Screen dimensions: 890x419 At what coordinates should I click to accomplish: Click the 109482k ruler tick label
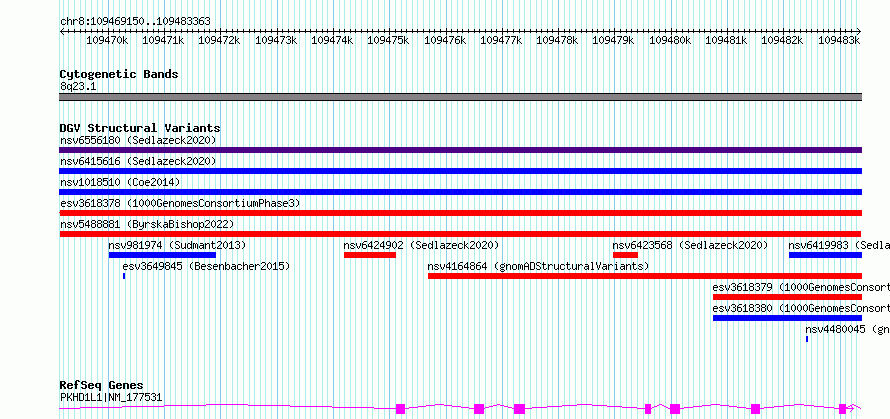click(x=783, y=40)
